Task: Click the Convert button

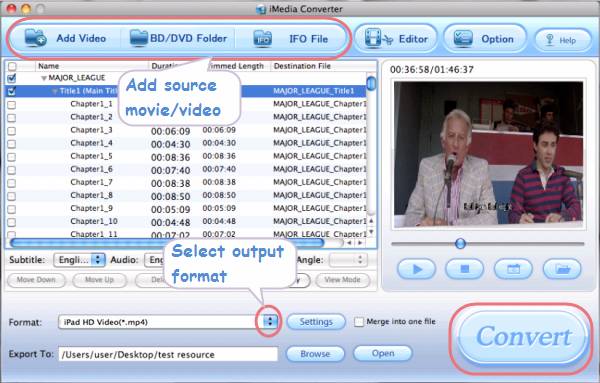Action: point(523,337)
